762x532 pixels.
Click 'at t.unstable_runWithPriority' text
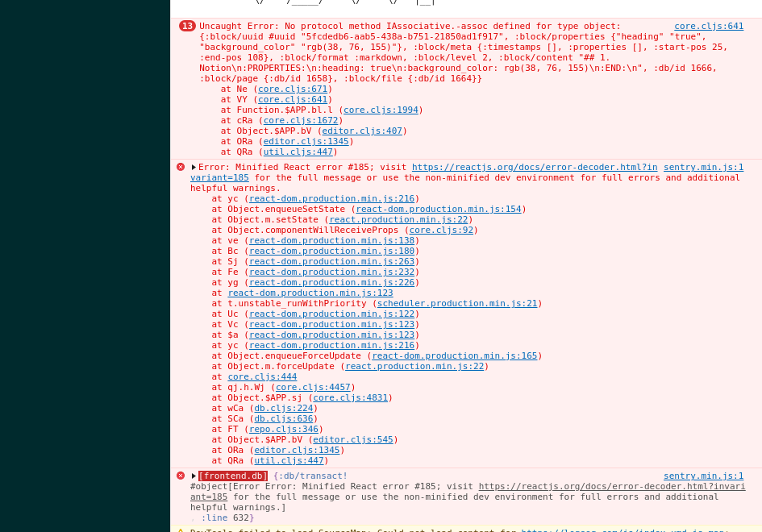289,304
